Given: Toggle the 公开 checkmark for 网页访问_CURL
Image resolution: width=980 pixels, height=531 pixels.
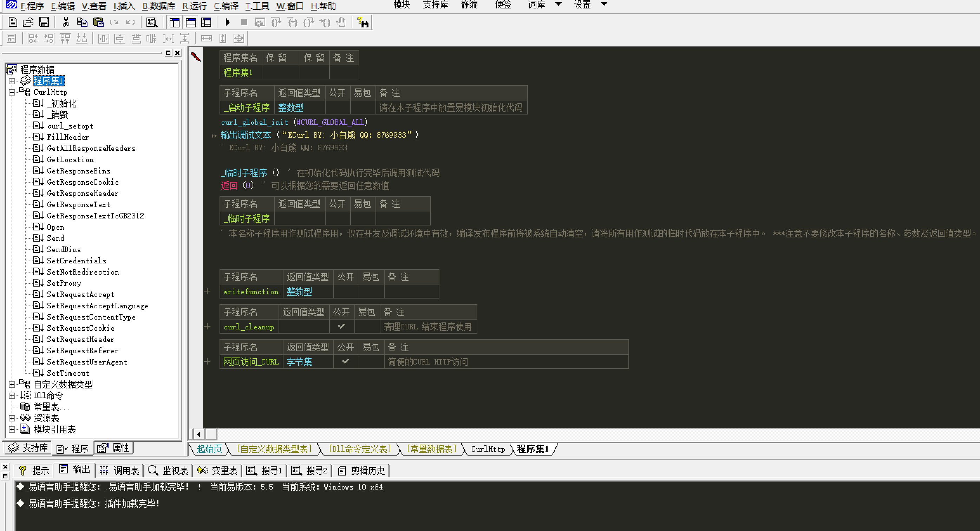Looking at the screenshot, I should pyautogui.click(x=345, y=361).
